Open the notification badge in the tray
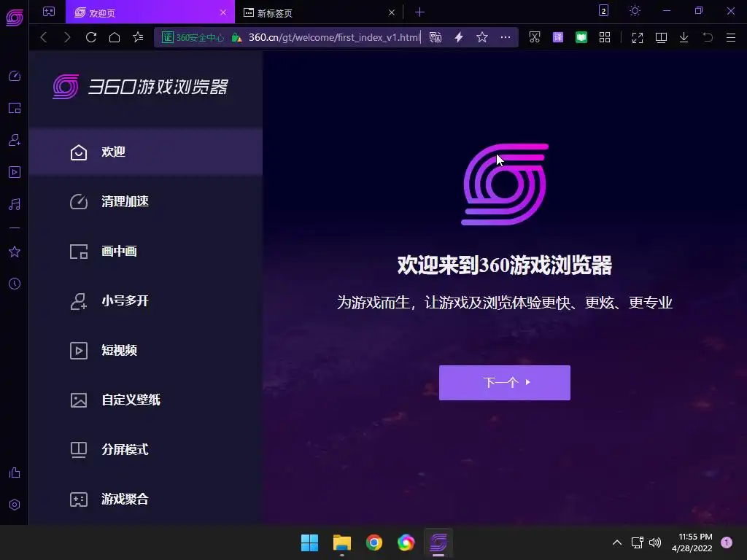 pyautogui.click(x=727, y=542)
